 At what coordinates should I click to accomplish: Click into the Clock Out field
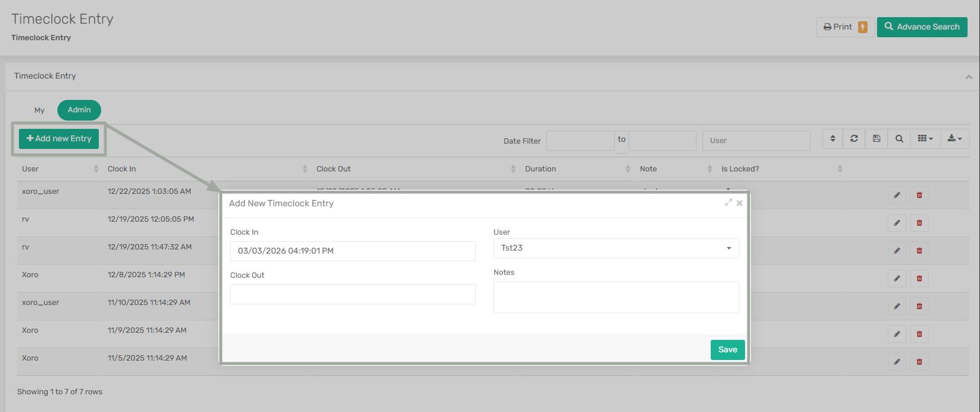pyautogui.click(x=353, y=294)
